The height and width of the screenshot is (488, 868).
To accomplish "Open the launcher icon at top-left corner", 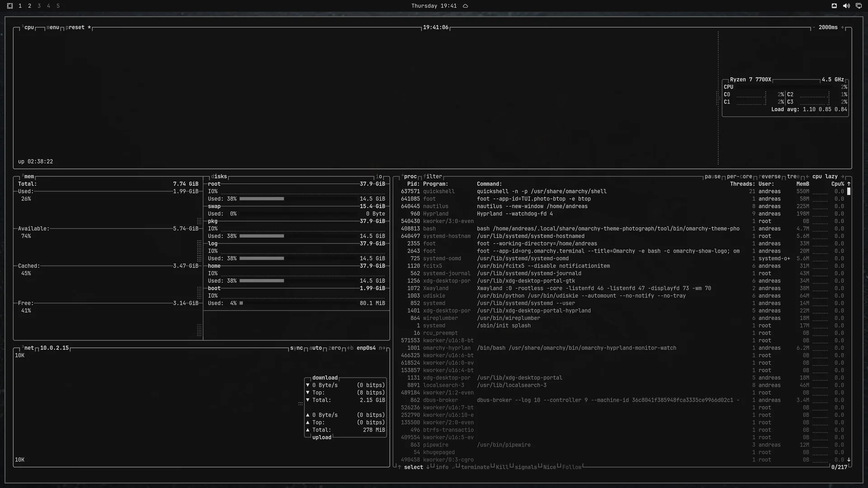I will click(x=9, y=6).
